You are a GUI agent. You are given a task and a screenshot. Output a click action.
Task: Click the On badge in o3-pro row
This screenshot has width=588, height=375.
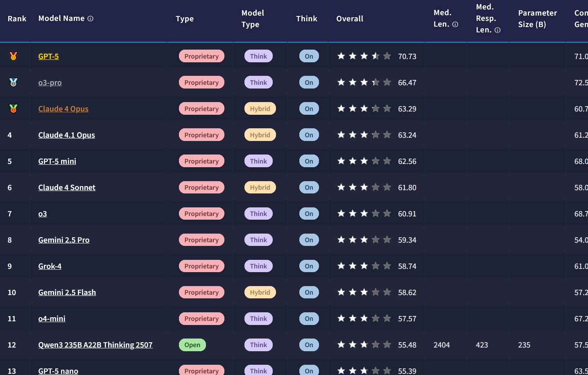pos(309,82)
